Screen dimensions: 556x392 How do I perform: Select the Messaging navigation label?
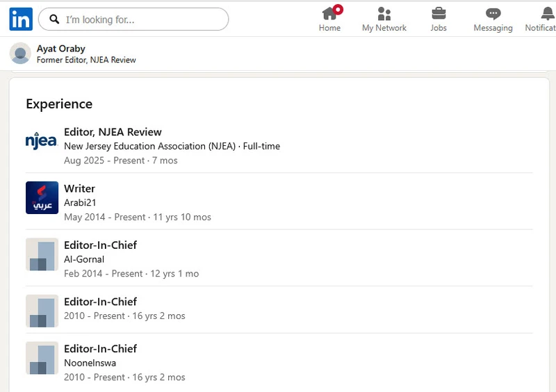coord(493,28)
